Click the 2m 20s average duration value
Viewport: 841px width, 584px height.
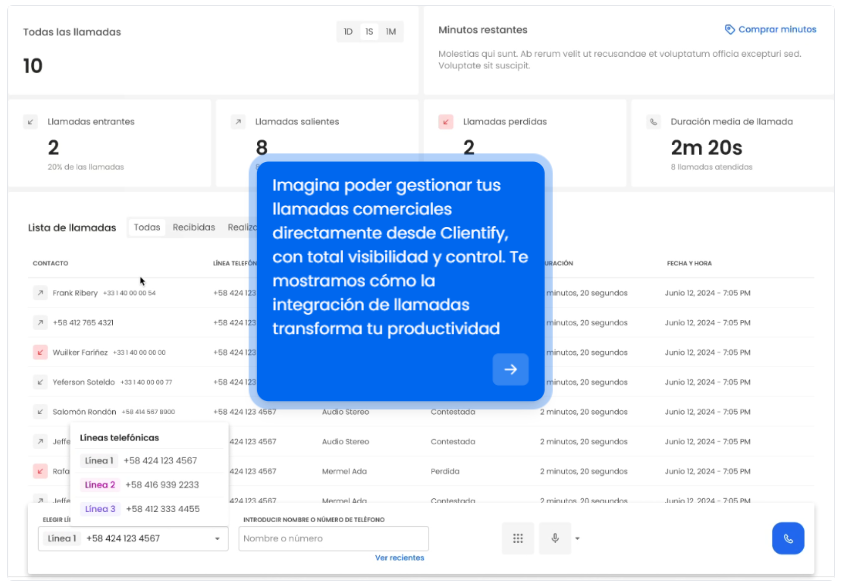[706, 147]
